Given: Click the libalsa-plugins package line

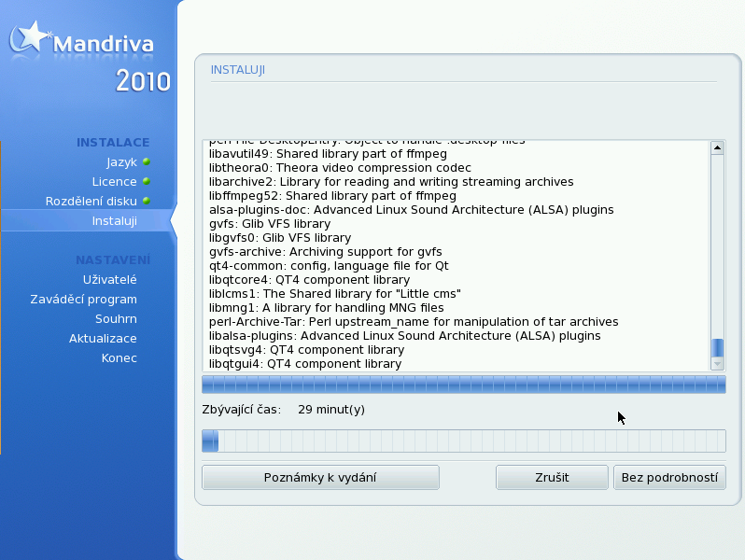Looking at the screenshot, I should coord(405,336).
